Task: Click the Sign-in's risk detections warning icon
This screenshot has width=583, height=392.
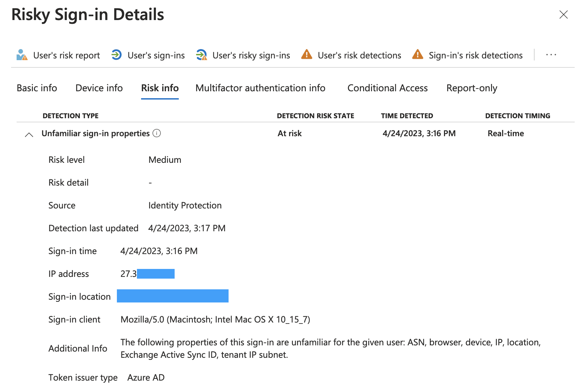Action: 418,55
